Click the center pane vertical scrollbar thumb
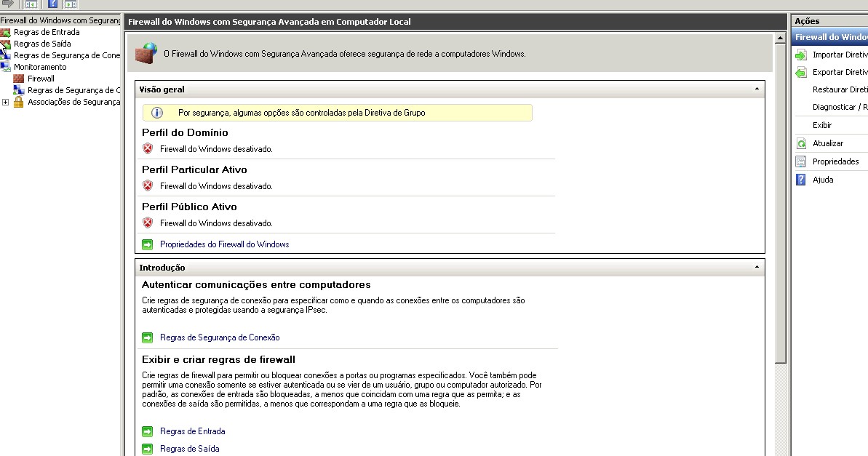Viewport: 868px width, 456px height. click(780, 204)
